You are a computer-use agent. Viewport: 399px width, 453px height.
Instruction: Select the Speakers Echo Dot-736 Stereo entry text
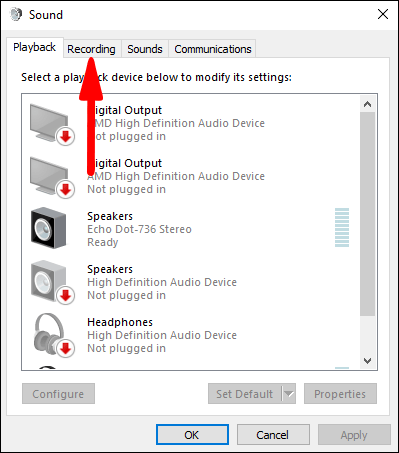pyautogui.click(x=139, y=229)
